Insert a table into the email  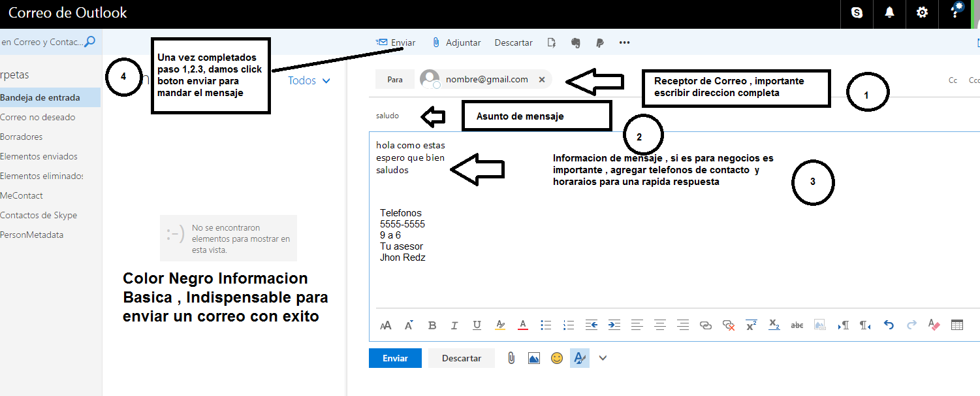956,325
